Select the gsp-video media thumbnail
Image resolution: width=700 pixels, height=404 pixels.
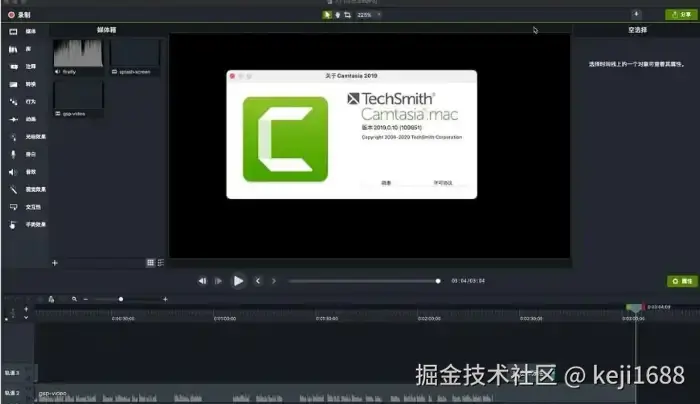(78, 96)
